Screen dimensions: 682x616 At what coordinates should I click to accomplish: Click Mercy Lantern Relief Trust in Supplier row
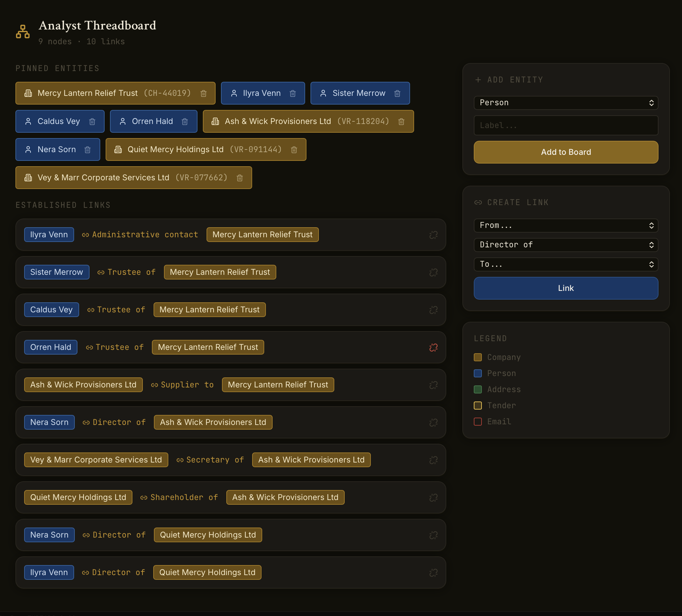pyautogui.click(x=278, y=385)
